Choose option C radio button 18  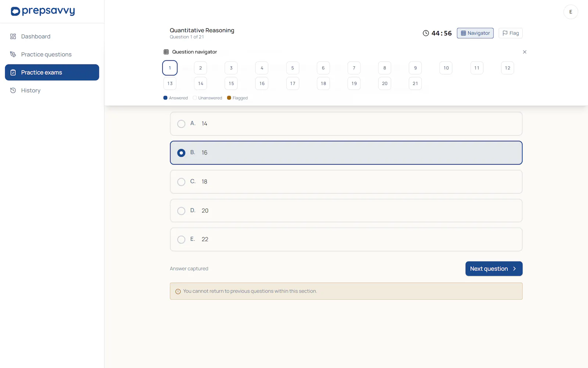point(181,182)
